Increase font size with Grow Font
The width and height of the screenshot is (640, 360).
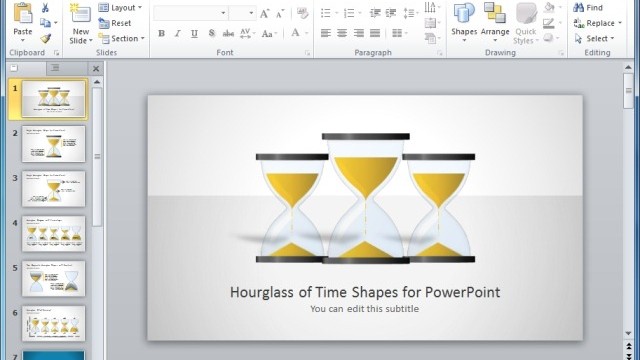(264, 14)
